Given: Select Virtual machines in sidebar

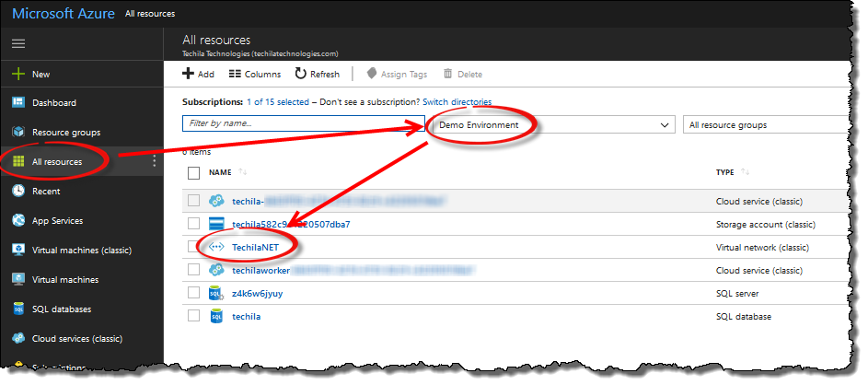Looking at the screenshot, I should 82,279.
